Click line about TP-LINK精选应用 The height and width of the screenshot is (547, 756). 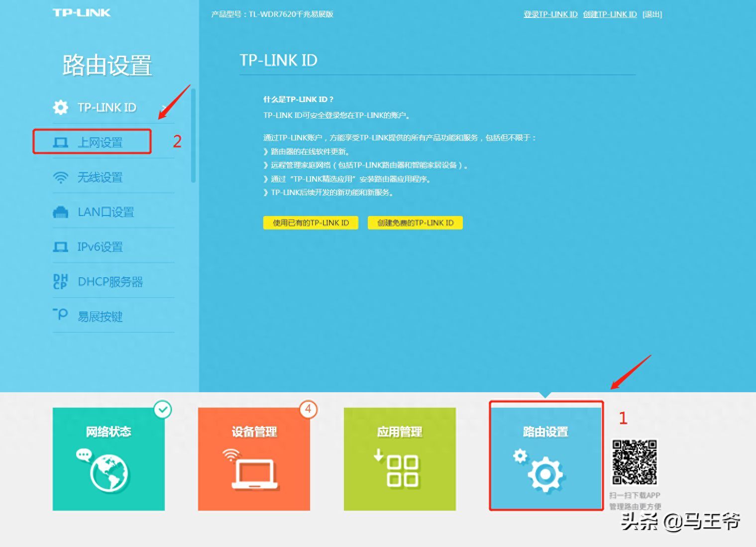(x=347, y=179)
